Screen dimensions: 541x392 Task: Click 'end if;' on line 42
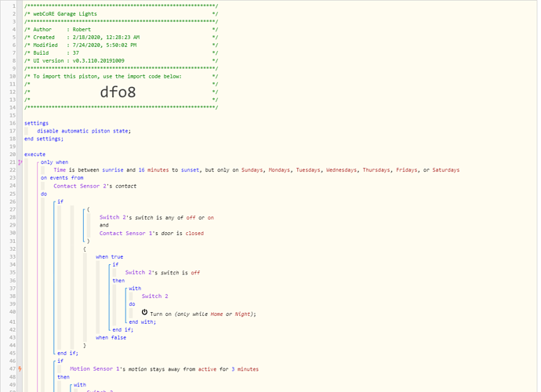[x=123, y=329]
